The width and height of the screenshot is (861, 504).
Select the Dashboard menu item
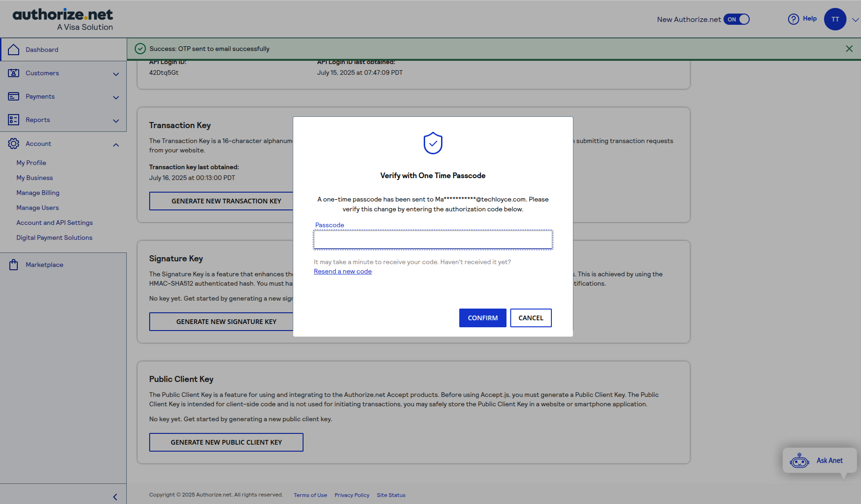coord(63,50)
